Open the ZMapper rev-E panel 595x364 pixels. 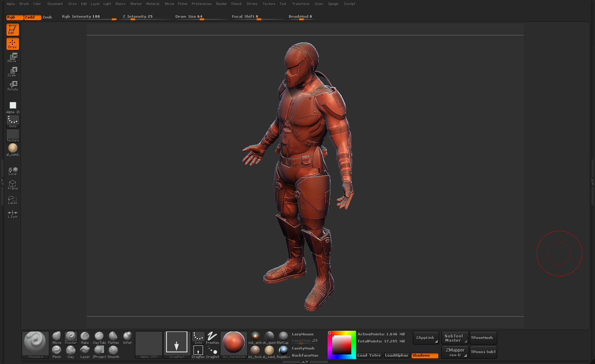(x=455, y=352)
